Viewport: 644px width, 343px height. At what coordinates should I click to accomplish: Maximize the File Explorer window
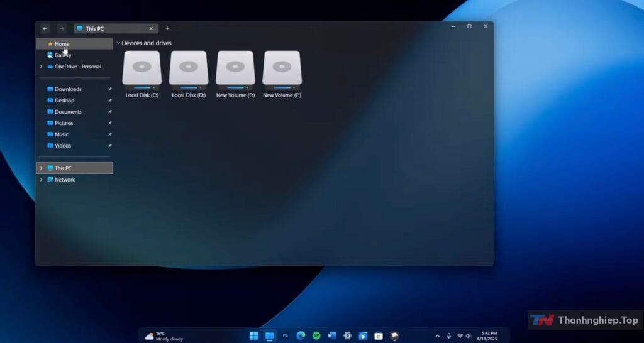pos(469,26)
